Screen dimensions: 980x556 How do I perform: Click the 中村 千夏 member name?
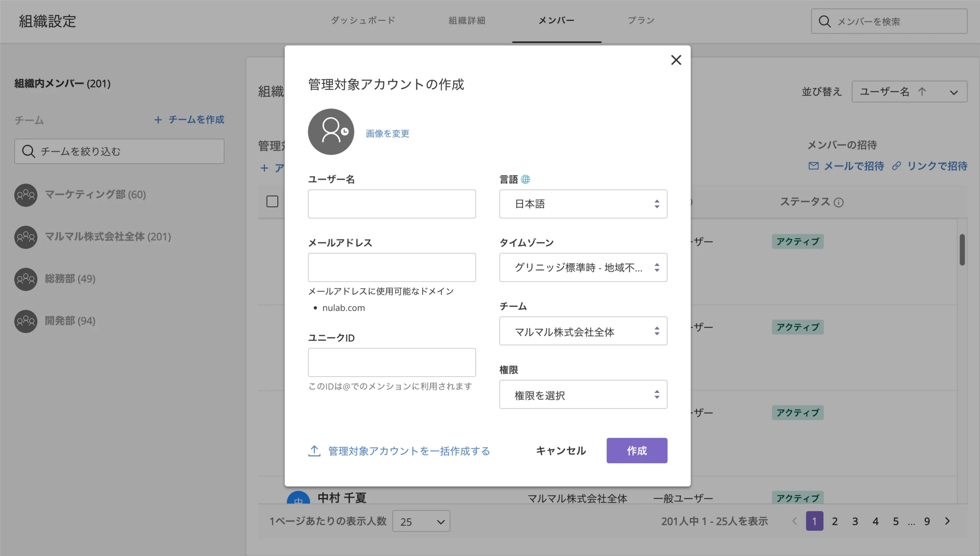click(x=342, y=498)
